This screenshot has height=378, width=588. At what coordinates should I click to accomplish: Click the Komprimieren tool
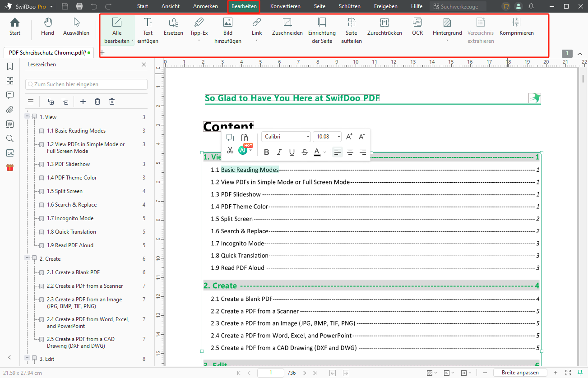(517, 27)
